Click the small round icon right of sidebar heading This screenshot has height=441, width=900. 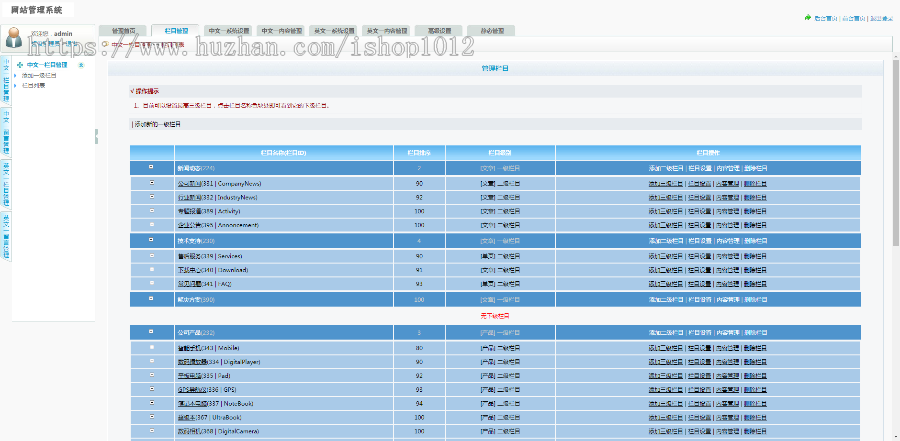pos(81,65)
